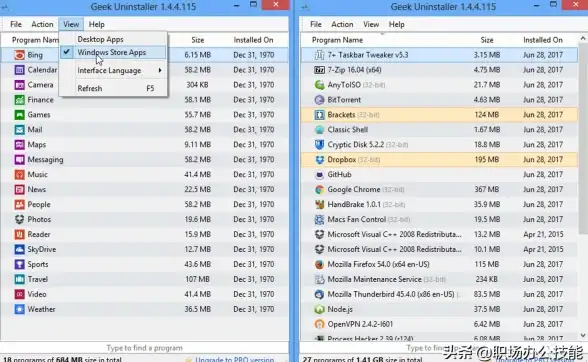
Task: Click the Finance app icon
Action: click(x=20, y=100)
